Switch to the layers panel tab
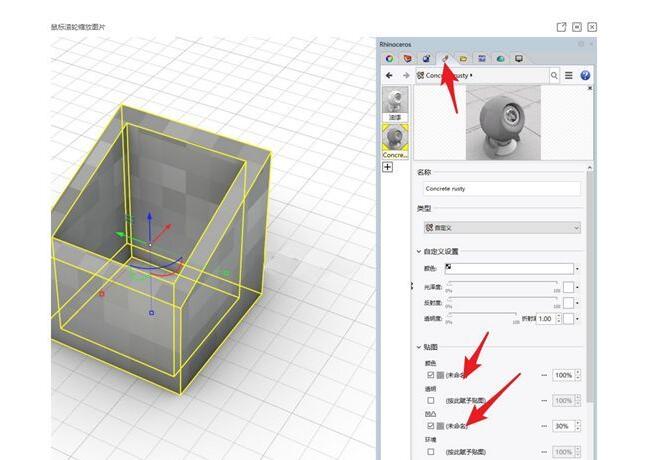This screenshot has width=648, height=460. [x=408, y=59]
